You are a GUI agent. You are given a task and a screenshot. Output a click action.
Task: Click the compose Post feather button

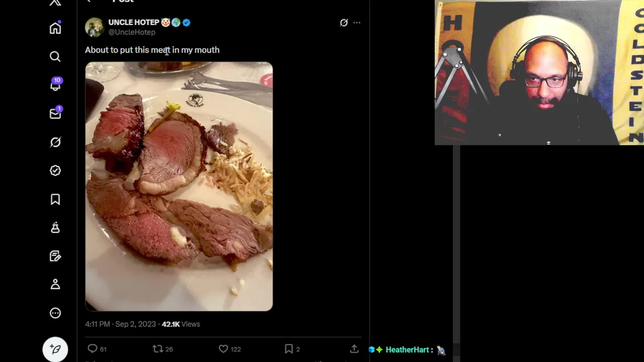(55, 349)
